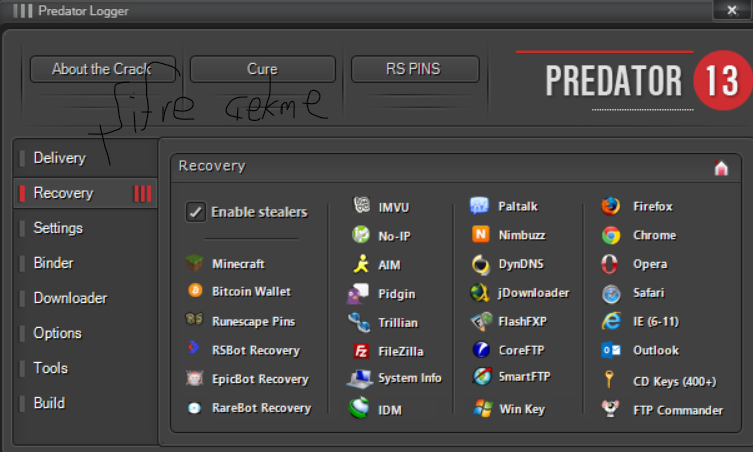Open the Options sidebar tab
This screenshot has width=753, height=452.
85,333
